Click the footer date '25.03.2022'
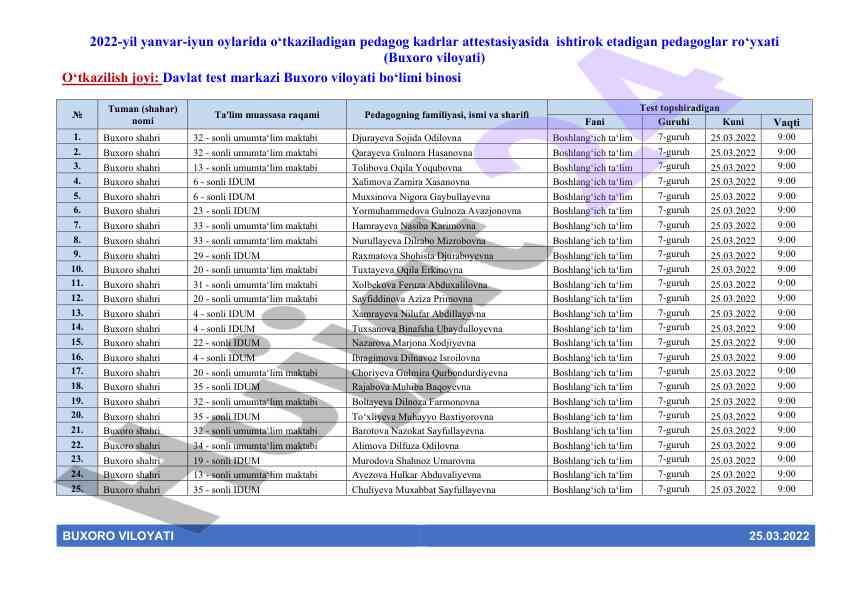This screenshot has width=842, height=596. [x=779, y=536]
